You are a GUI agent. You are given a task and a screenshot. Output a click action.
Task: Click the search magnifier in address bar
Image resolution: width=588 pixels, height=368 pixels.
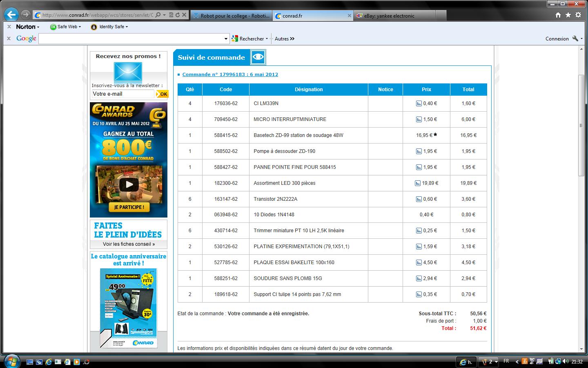(158, 15)
